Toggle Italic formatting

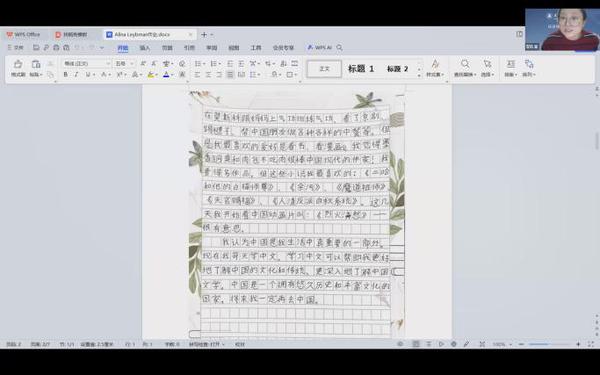(76, 75)
